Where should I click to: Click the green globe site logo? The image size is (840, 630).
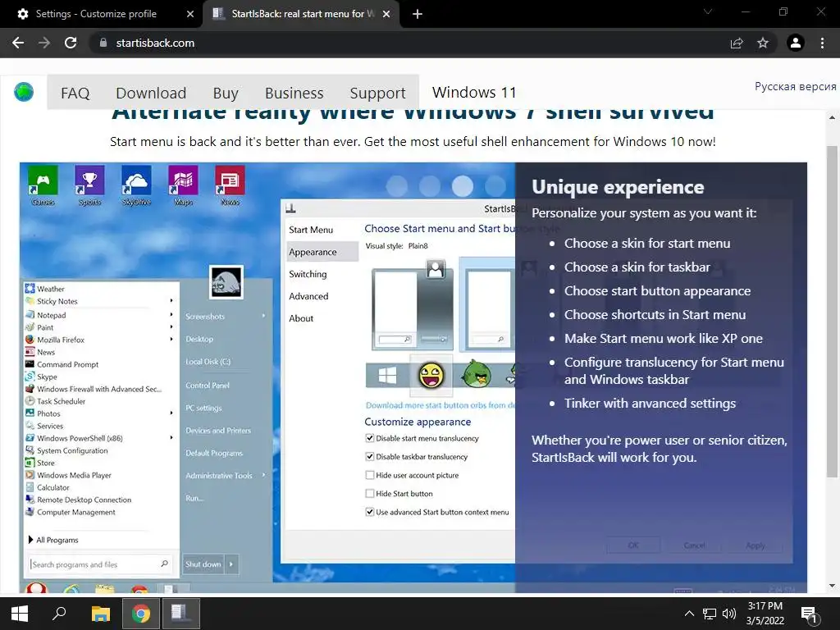[x=24, y=92]
